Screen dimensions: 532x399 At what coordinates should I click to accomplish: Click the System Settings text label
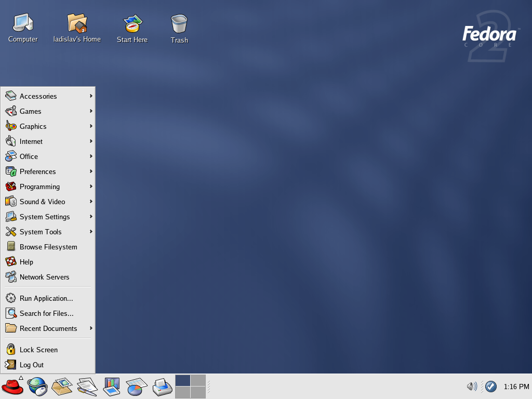tap(45, 217)
